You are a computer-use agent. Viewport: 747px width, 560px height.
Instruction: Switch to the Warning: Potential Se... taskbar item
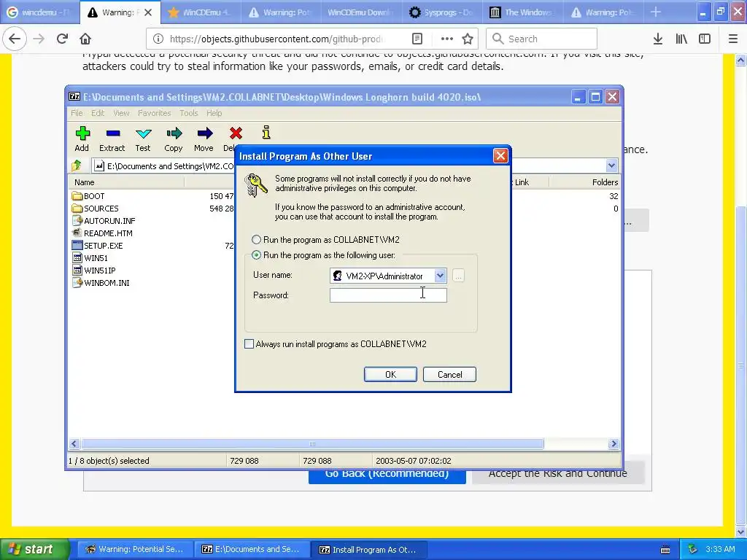[135, 549]
